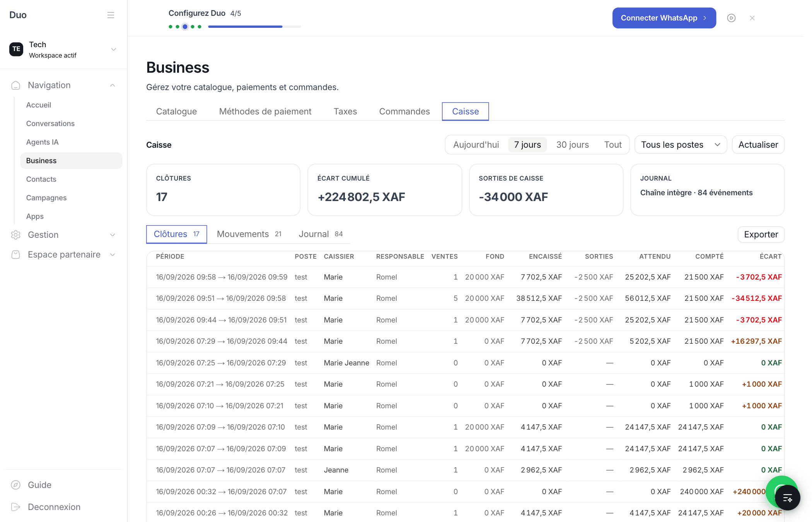This screenshot has height=522, width=812.
Task: Switch to the Méthodes de paiement tab
Action: (x=265, y=111)
